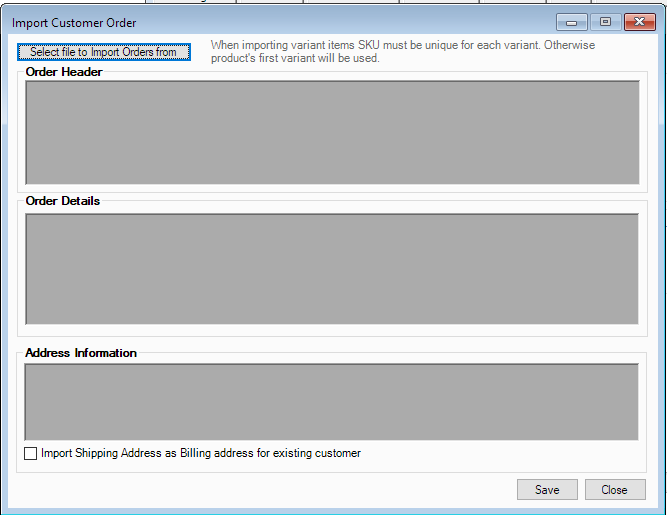Click inside the Order Header grid
This screenshot has height=515, width=667.
(x=332, y=132)
